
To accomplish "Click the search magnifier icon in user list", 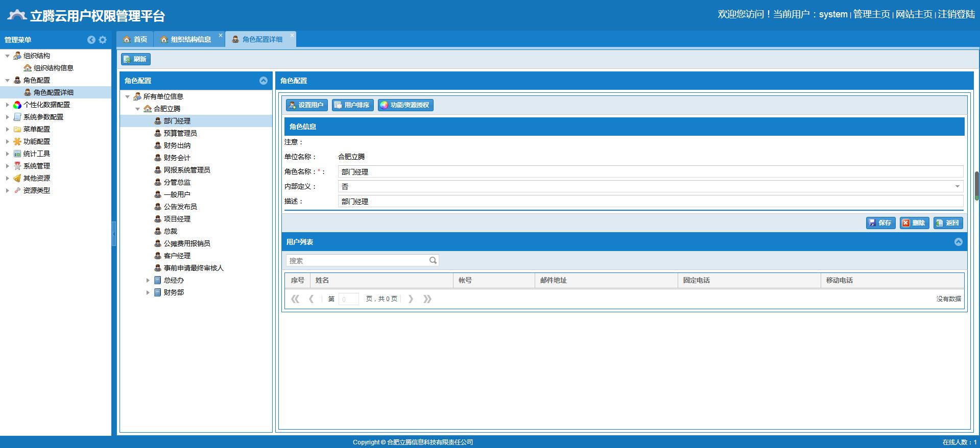I will 433,260.
